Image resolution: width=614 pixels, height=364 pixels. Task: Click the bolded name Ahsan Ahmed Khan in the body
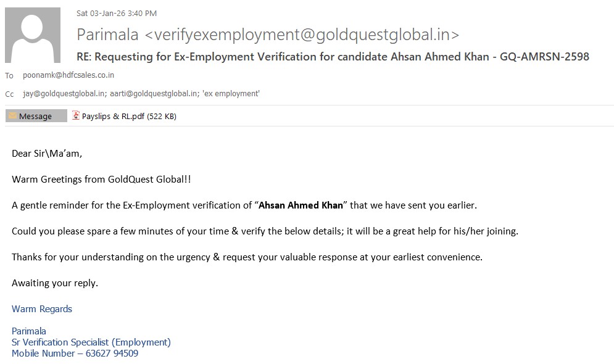pyautogui.click(x=301, y=205)
